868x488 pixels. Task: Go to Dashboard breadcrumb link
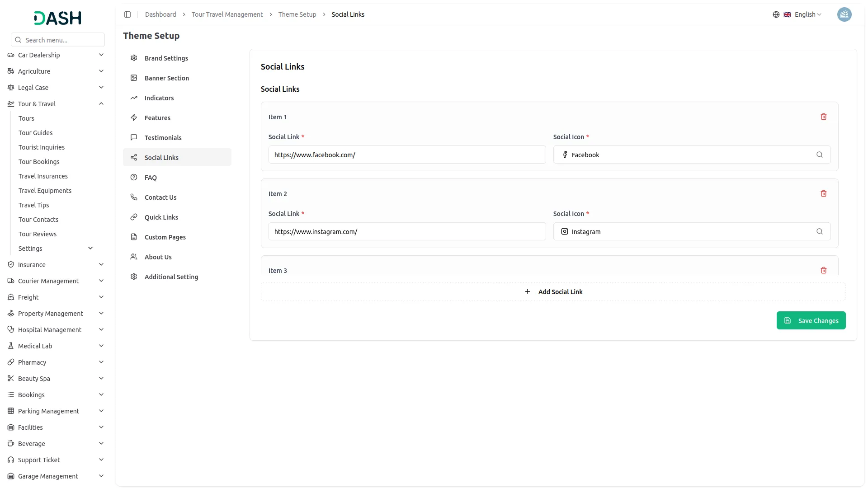pyautogui.click(x=160, y=14)
